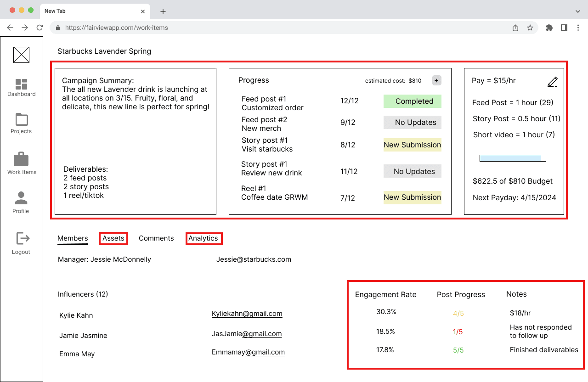Click No Updates status for Feed post #2

point(413,122)
